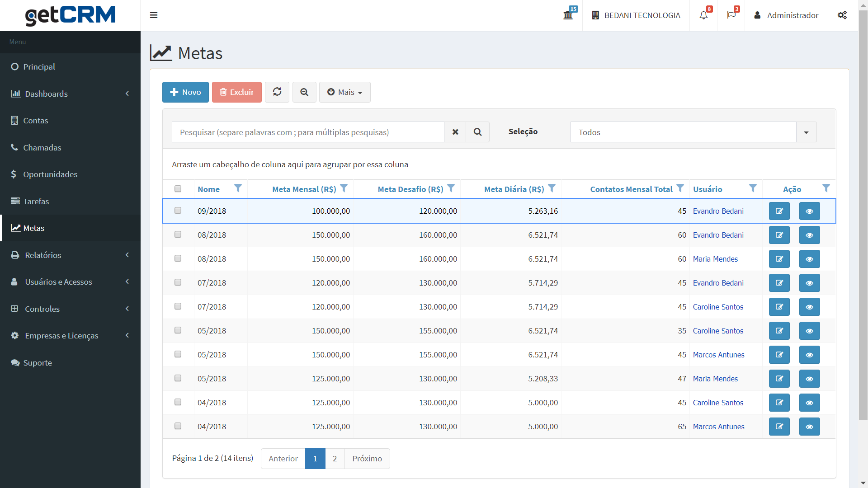This screenshot has height=488, width=868.
Task: Edit the 08/2018 Maria Mendes goal
Action: (779, 259)
